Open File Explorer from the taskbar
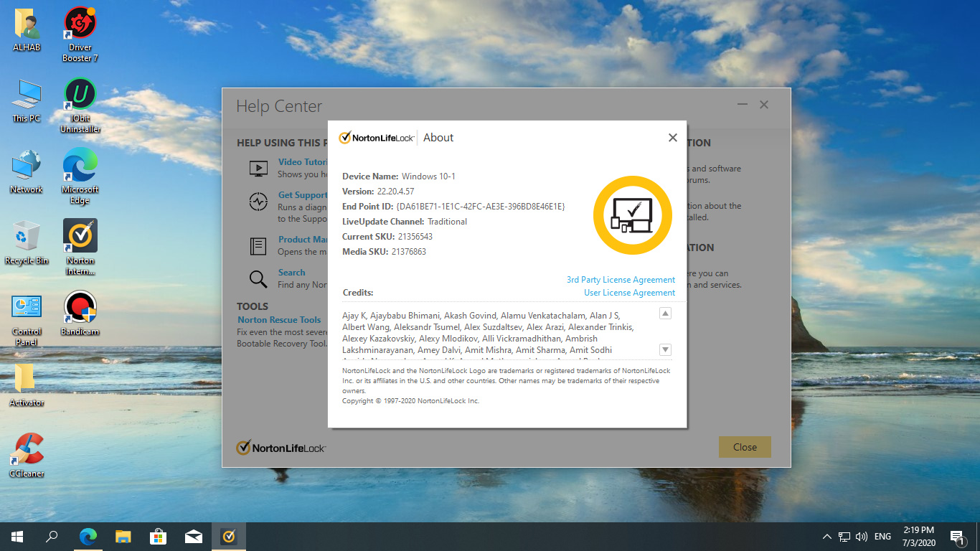 (x=123, y=537)
